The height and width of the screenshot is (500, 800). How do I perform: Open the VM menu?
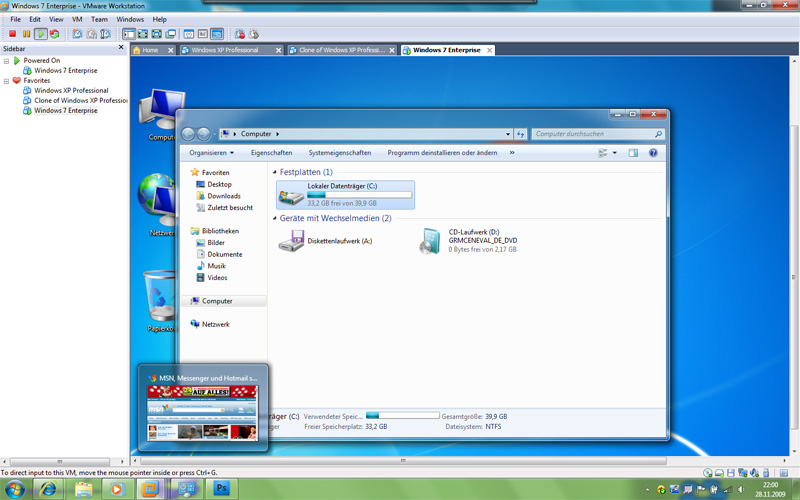(77, 19)
